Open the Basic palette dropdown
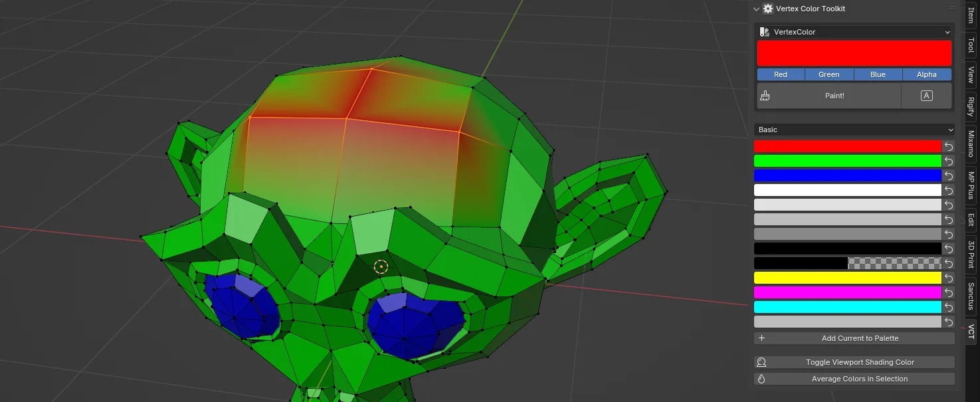The height and width of the screenshot is (402, 980). point(854,130)
